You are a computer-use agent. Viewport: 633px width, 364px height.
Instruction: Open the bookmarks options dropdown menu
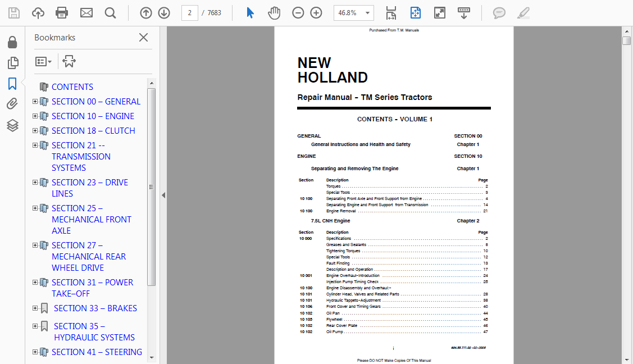(x=43, y=61)
